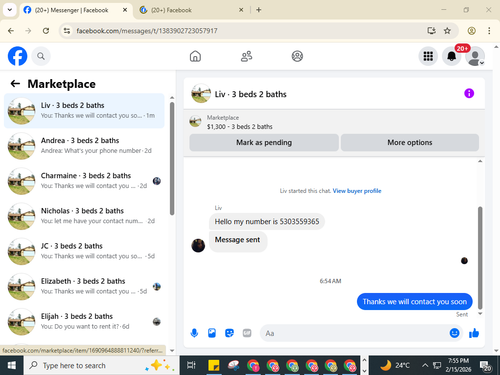The image size is (500, 375).
Task: Open the Windows Start menu
Action: 12,365
